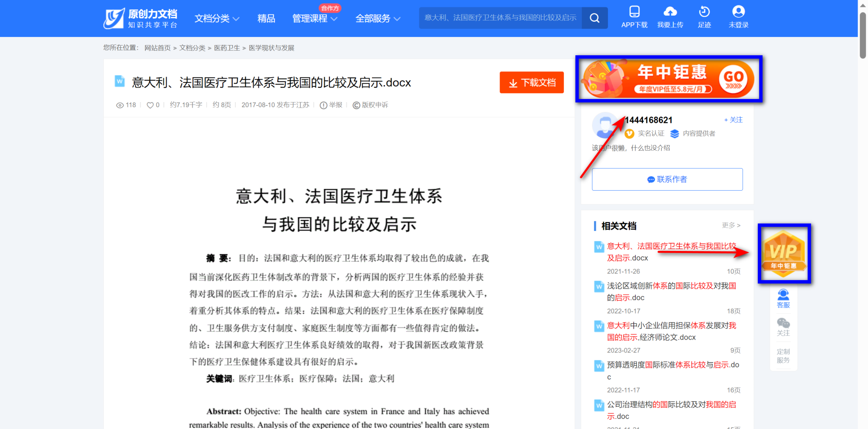
Task: Click the WeChat 关注 icon in sidebar
Action: coord(783,323)
